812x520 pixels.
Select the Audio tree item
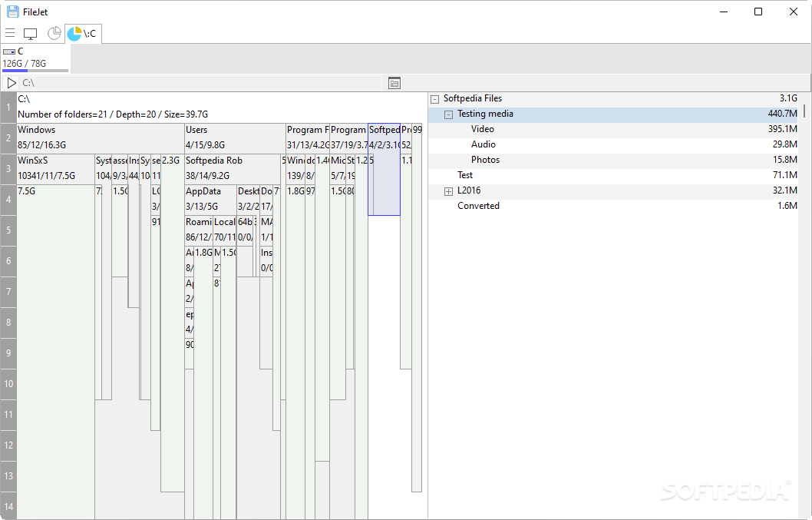[x=484, y=144]
